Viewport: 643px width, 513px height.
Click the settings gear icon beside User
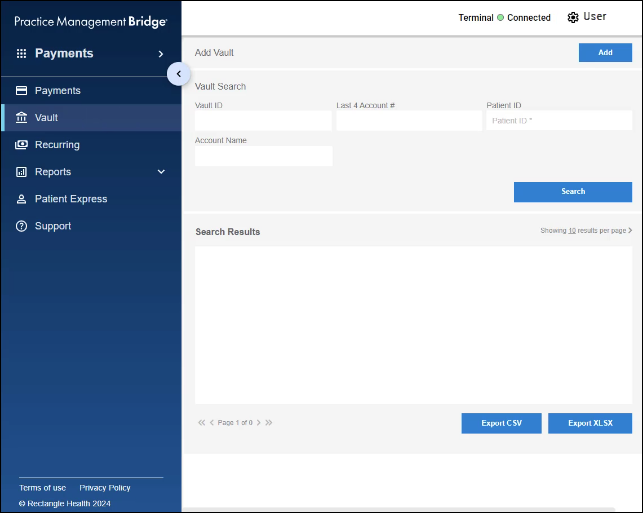pos(573,17)
